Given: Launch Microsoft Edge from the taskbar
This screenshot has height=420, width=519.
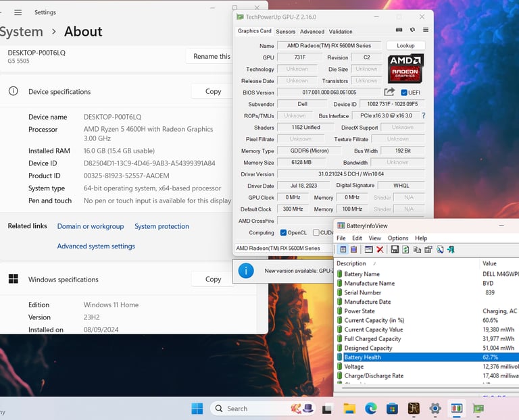Looking at the screenshot, I should tap(371, 409).
